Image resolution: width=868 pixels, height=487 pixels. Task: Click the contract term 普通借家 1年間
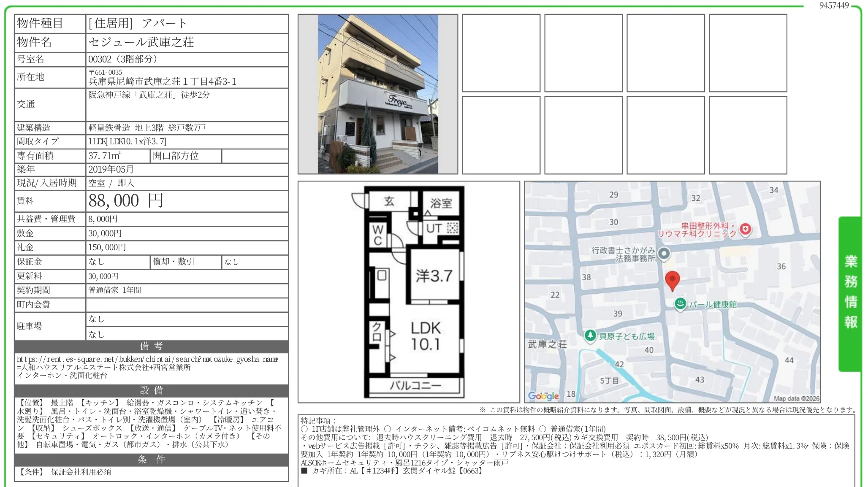(114, 290)
